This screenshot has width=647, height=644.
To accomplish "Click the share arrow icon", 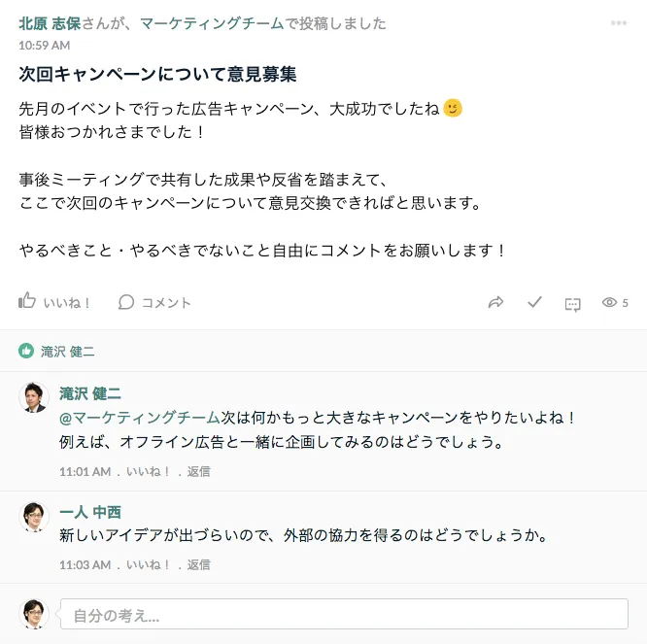I will [x=495, y=302].
